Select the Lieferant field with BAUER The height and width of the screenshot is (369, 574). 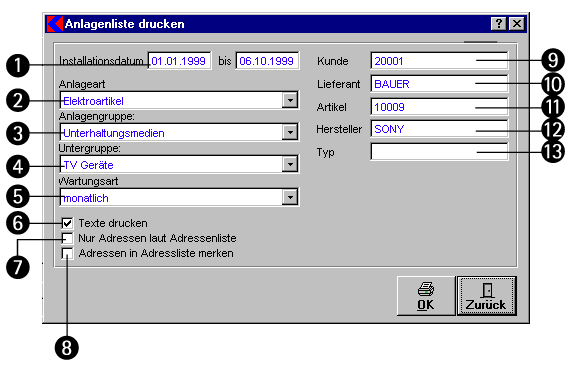tap(439, 84)
